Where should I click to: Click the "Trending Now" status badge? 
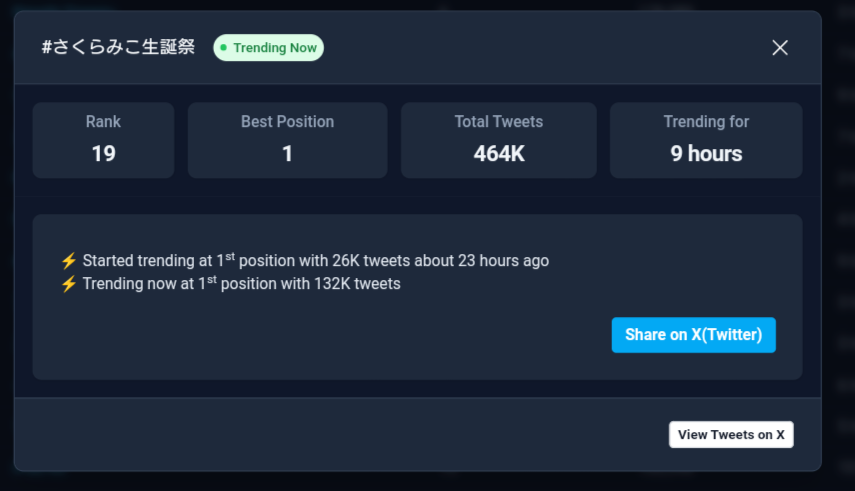269,48
